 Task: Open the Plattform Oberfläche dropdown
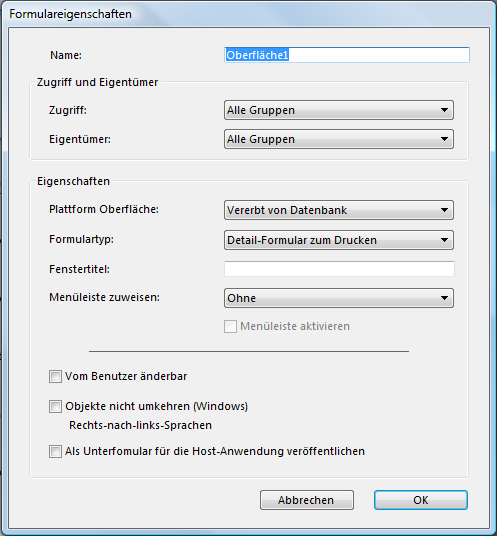(339, 210)
